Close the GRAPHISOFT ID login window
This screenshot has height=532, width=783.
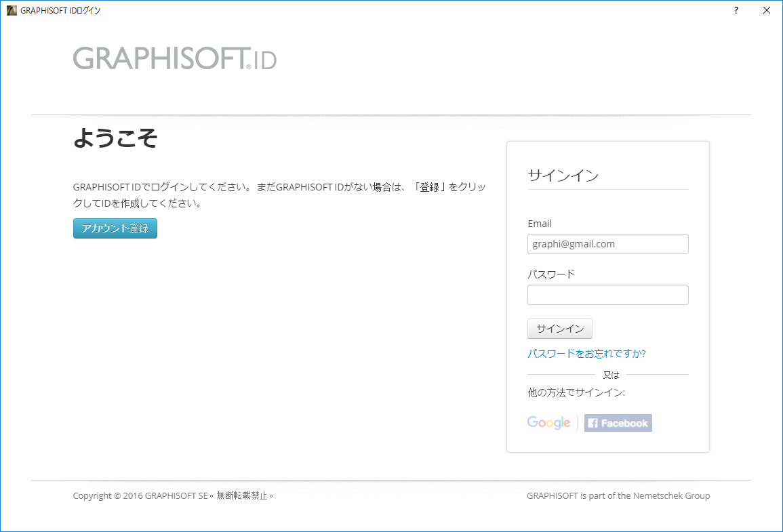[767, 10]
